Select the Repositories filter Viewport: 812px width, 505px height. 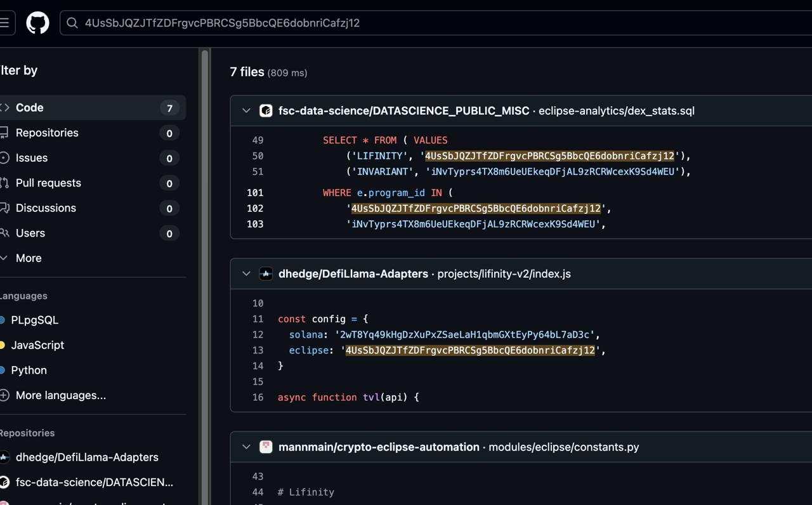[93, 133]
